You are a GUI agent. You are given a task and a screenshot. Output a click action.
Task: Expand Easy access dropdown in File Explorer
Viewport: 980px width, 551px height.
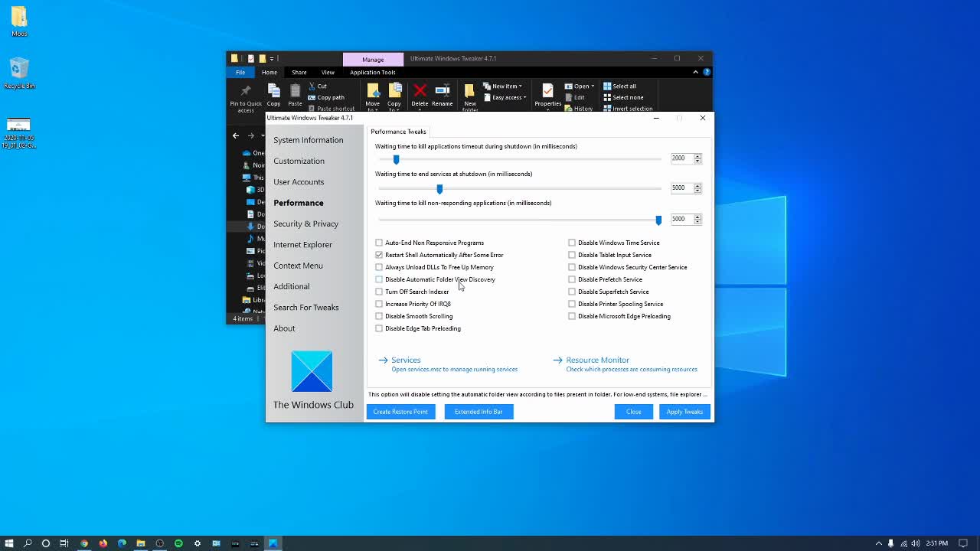pos(505,97)
